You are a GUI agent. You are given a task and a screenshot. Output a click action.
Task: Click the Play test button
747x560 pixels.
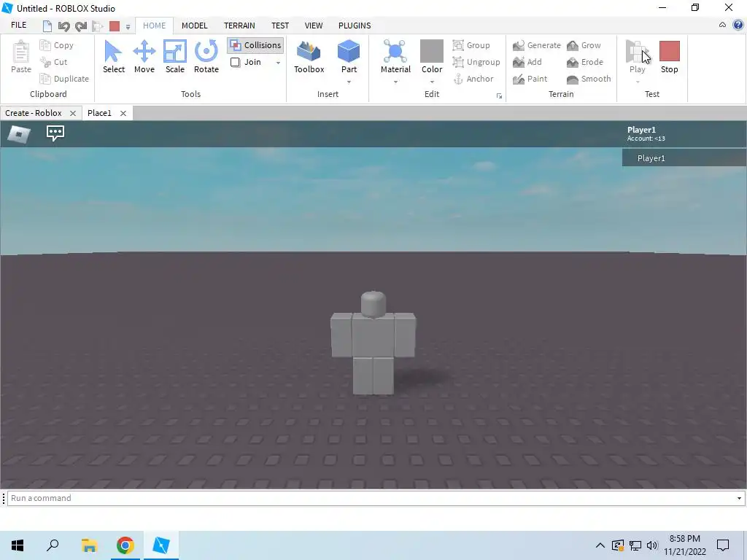[637, 57]
